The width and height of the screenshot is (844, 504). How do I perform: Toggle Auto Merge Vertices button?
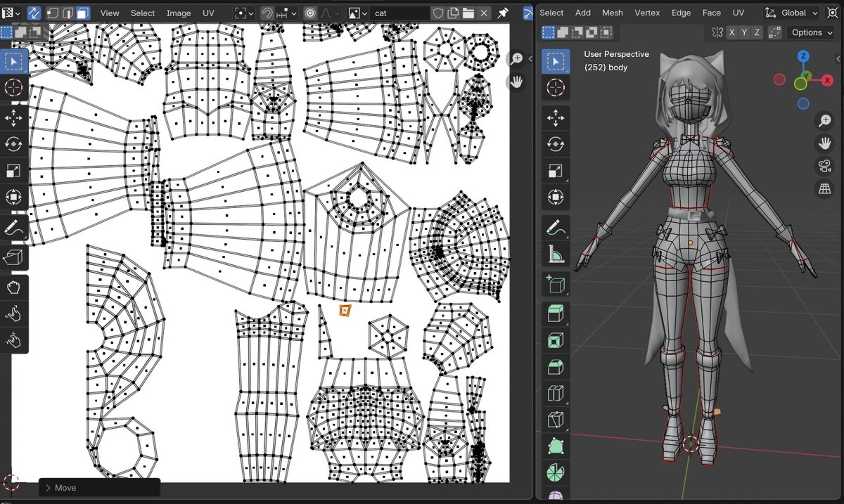tap(774, 32)
